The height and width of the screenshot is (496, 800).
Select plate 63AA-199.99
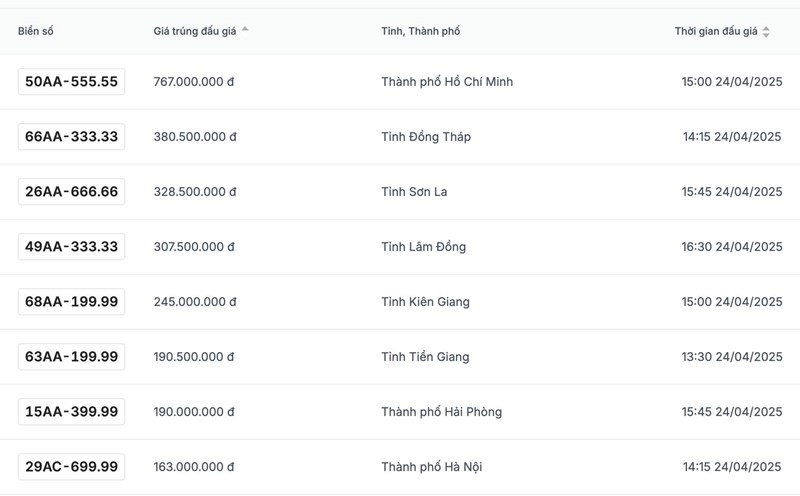pos(71,357)
